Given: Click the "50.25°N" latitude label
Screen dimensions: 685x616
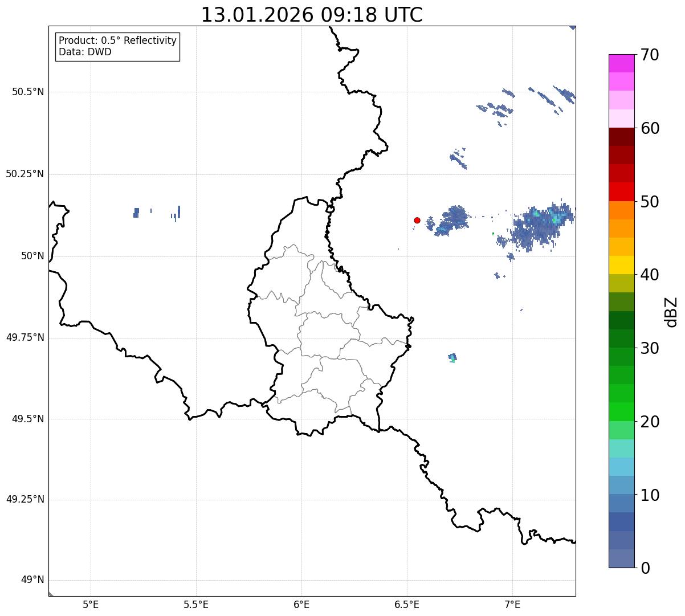Looking at the screenshot, I should pyautogui.click(x=25, y=174).
